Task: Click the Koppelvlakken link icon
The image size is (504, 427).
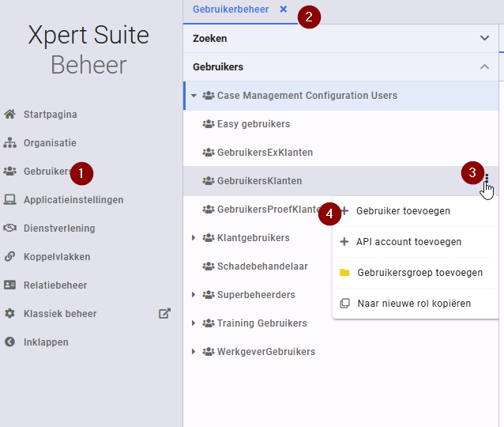Action: tap(9, 256)
